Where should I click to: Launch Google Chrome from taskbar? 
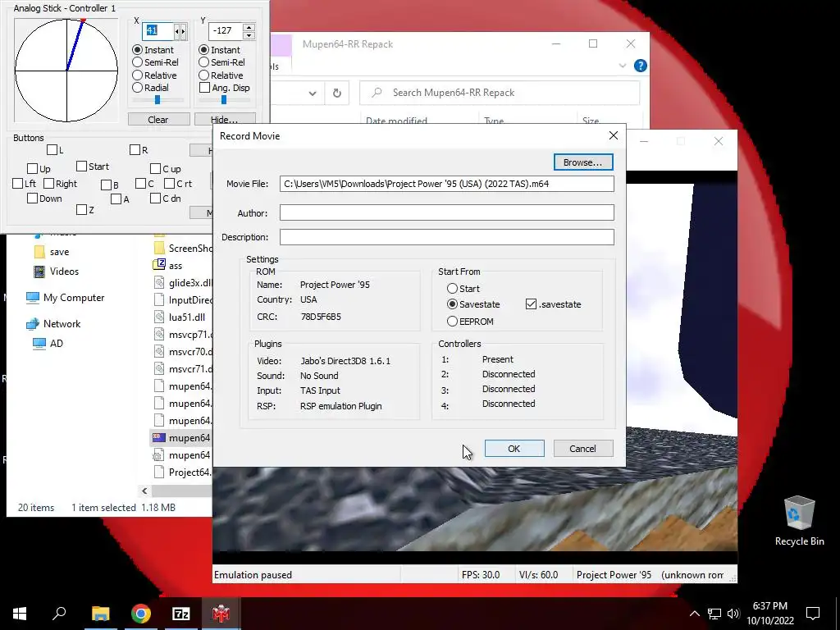[141, 613]
